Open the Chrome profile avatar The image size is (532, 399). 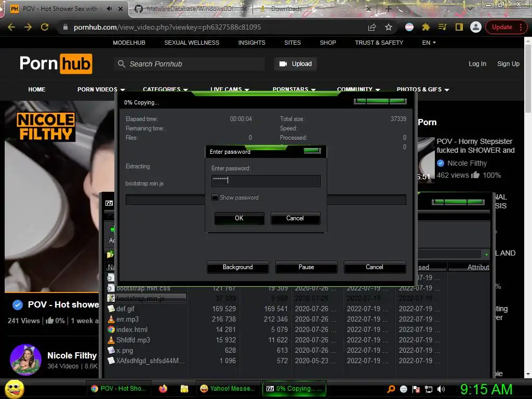[476, 27]
